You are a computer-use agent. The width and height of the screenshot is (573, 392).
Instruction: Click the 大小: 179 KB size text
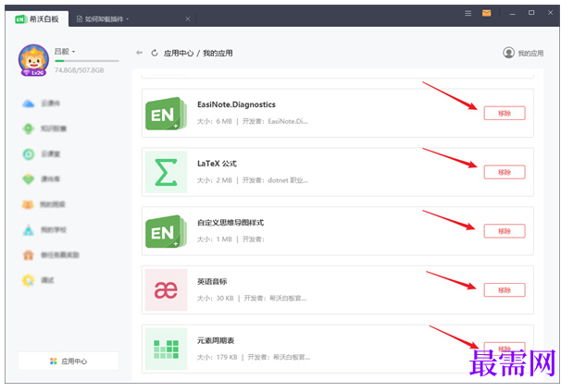tap(217, 357)
